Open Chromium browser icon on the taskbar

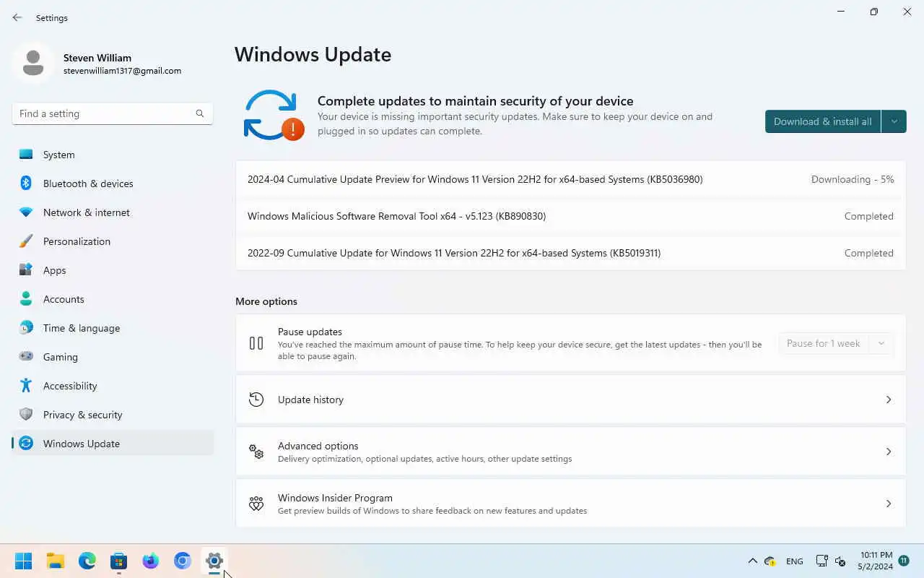(x=183, y=561)
